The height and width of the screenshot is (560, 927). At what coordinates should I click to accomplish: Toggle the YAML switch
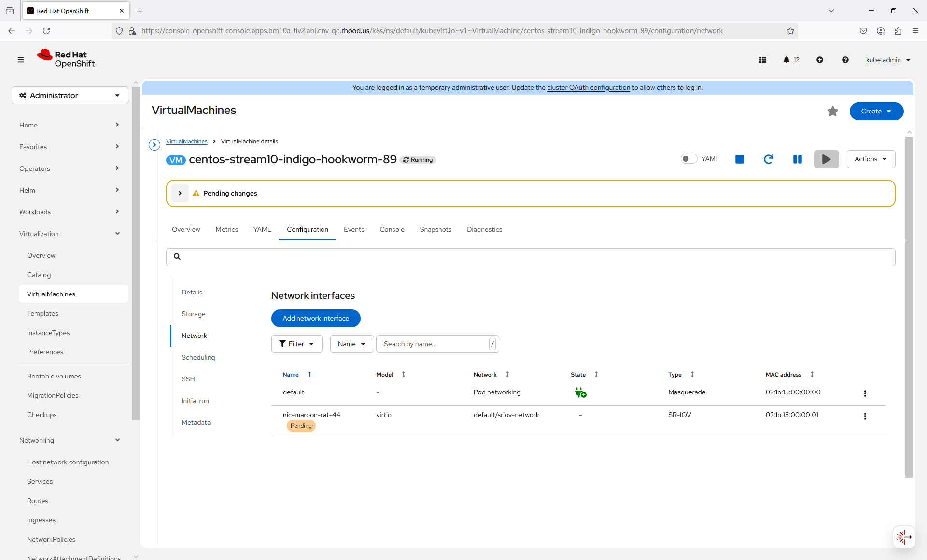coord(688,159)
